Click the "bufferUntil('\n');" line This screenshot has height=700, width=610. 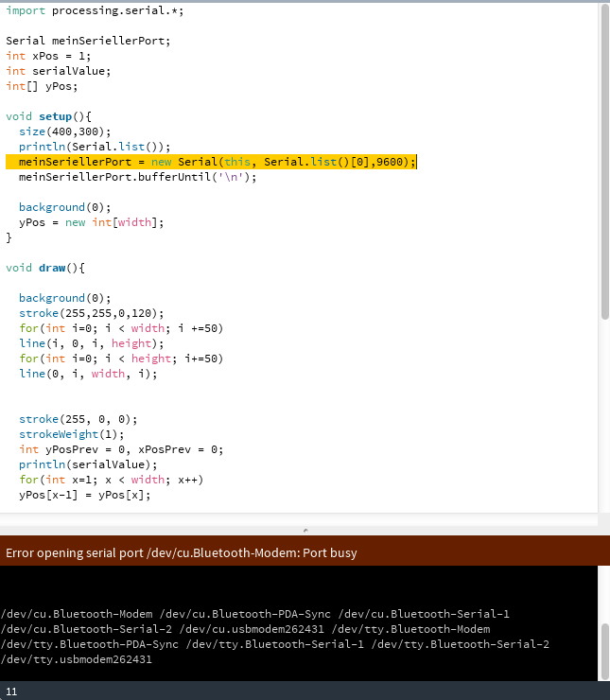point(137,177)
